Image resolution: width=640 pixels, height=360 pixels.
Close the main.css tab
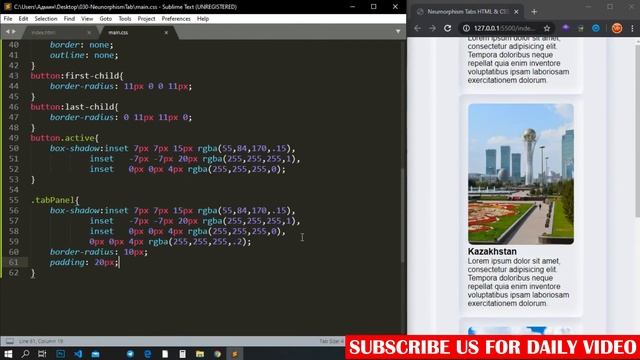click(x=166, y=32)
